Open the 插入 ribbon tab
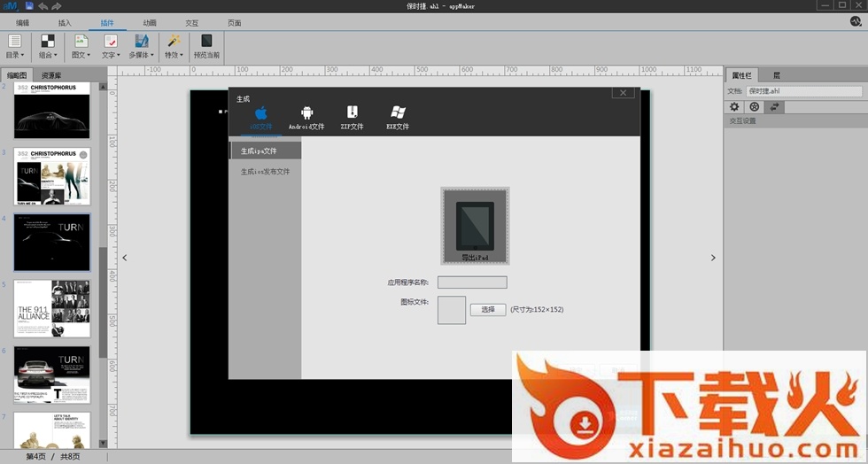Viewport: 868px width, 464px height. tap(65, 23)
